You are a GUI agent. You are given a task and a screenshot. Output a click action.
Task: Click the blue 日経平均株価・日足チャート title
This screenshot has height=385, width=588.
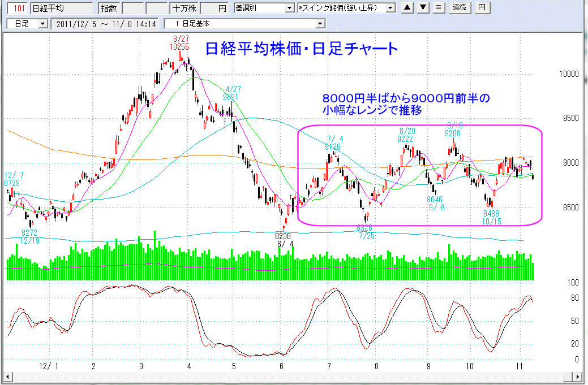[x=302, y=49]
